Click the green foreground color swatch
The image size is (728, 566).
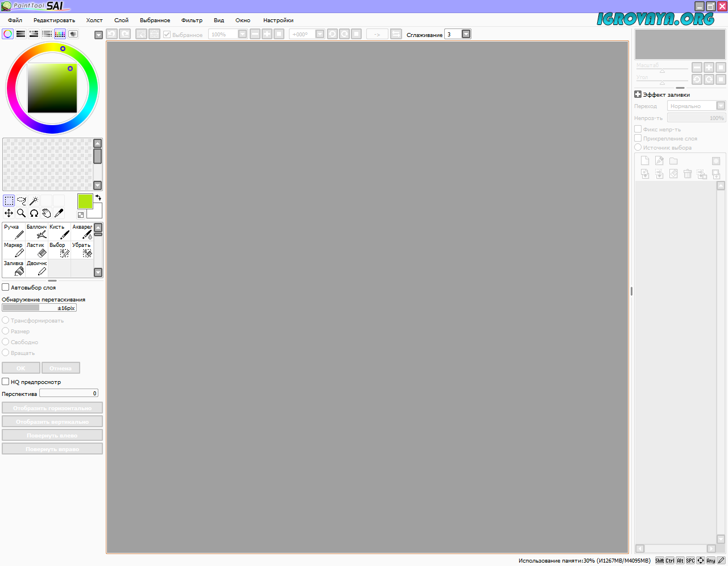85,201
